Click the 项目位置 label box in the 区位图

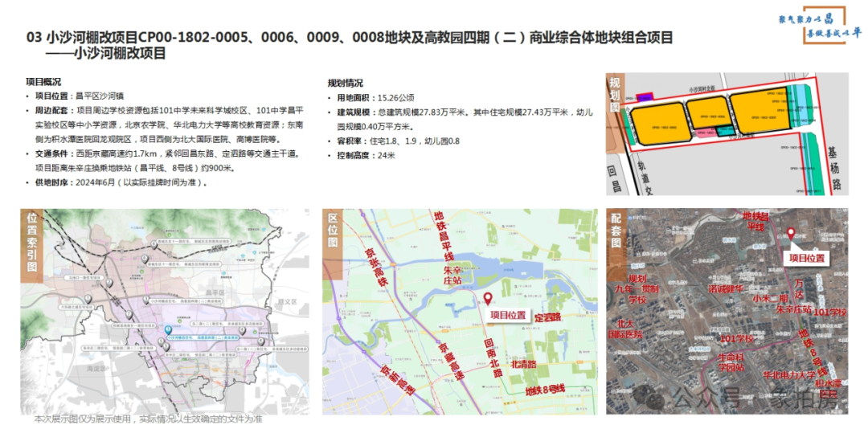pyautogui.click(x=509, y=315)
